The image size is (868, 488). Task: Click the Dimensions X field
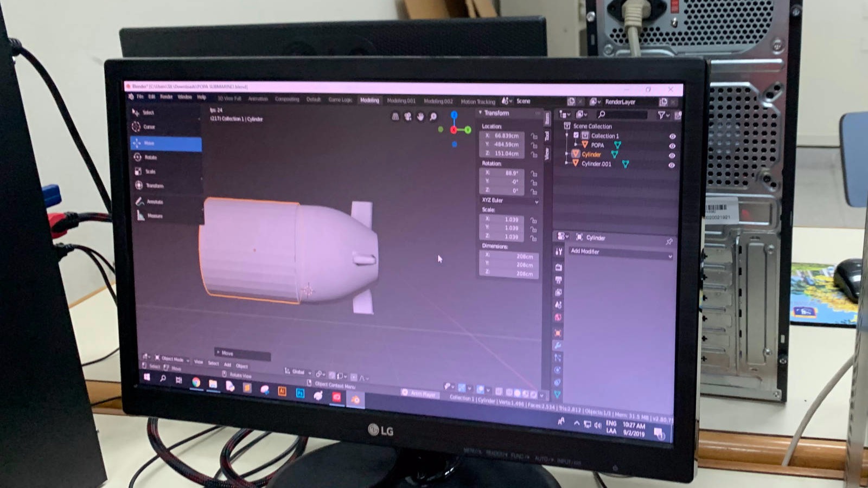[509, 256]
